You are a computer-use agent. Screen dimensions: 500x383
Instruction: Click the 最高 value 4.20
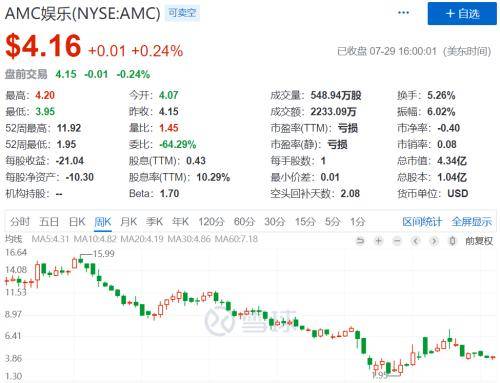[45, 95]
